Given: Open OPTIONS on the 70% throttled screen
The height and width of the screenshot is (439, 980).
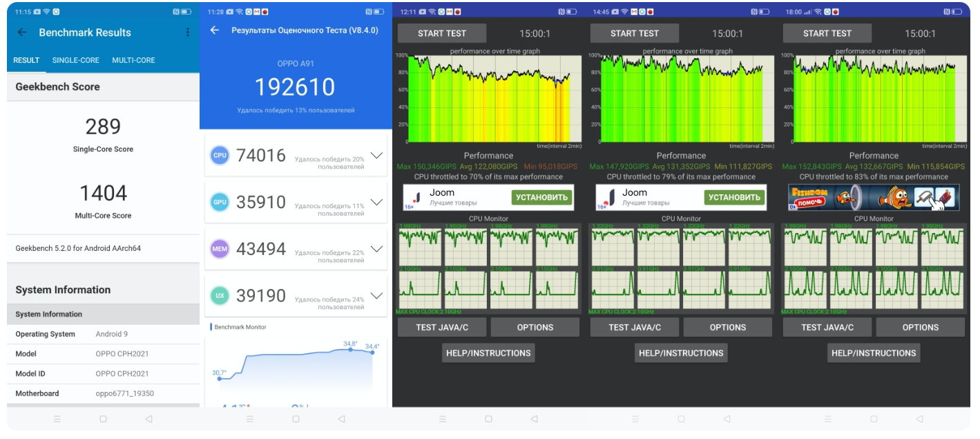Looking at the screenshot, I should [x=535, y=327].
